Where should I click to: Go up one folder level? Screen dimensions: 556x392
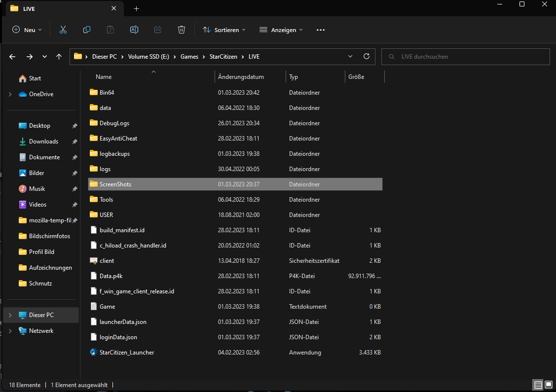tap(59, 57)
